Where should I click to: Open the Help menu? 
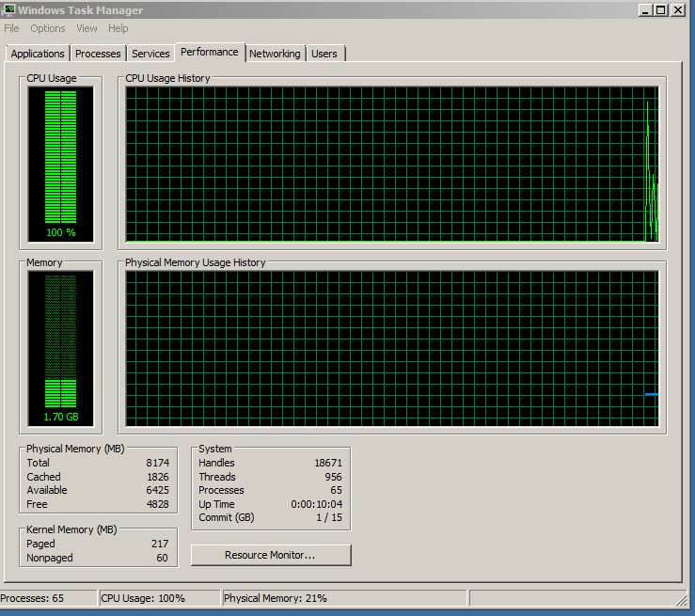coord(118,28)
